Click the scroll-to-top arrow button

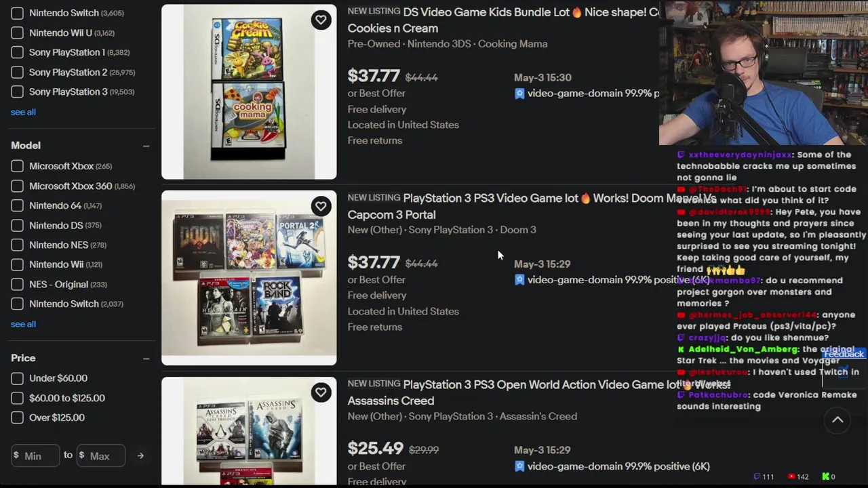[x=837, y=420]
